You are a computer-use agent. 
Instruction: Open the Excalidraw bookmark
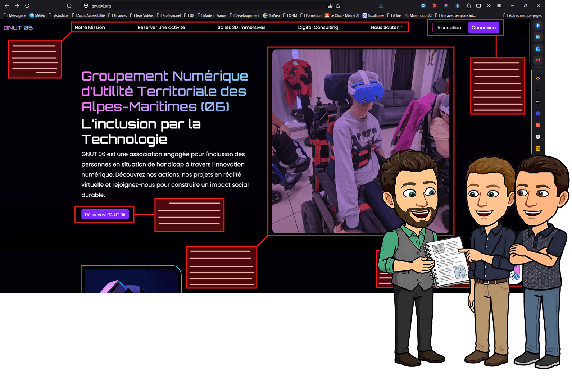[x=373, y=15]
